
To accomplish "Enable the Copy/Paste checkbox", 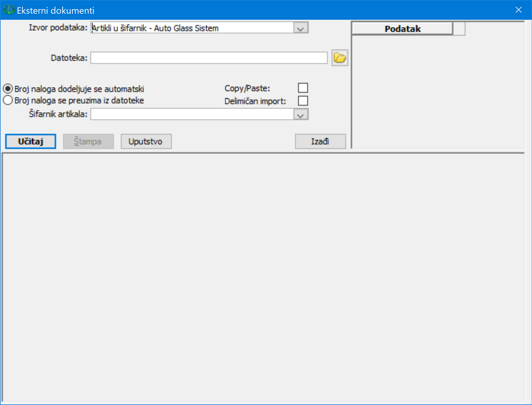I will pos(303,88).
